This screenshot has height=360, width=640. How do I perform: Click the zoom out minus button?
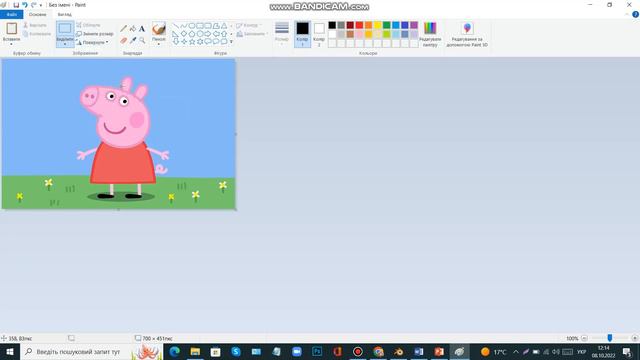click(x=584, y=338)
